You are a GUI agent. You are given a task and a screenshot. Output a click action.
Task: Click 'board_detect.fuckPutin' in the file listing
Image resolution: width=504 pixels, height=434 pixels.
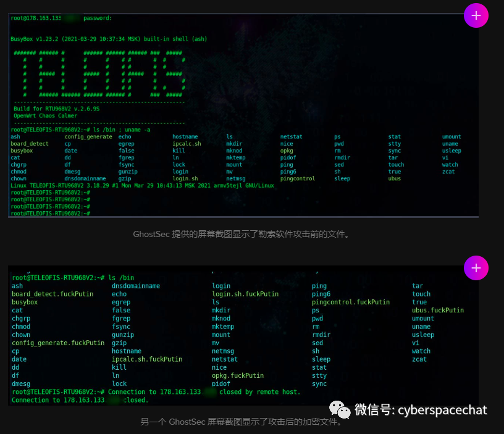pos(52,294)
